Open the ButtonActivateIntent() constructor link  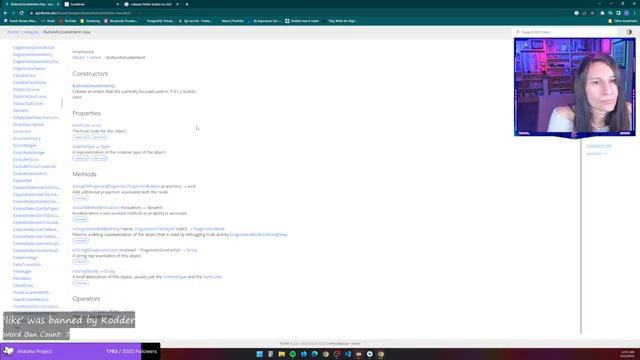point(93,86)
